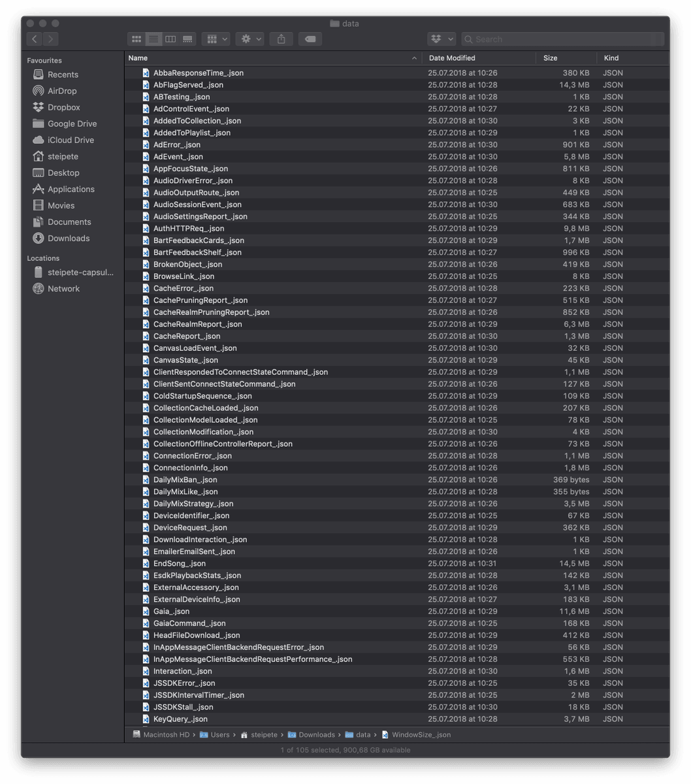Open iCloud Drive in sidebar
Screen dimensions: 691x784
pos(71,140)
